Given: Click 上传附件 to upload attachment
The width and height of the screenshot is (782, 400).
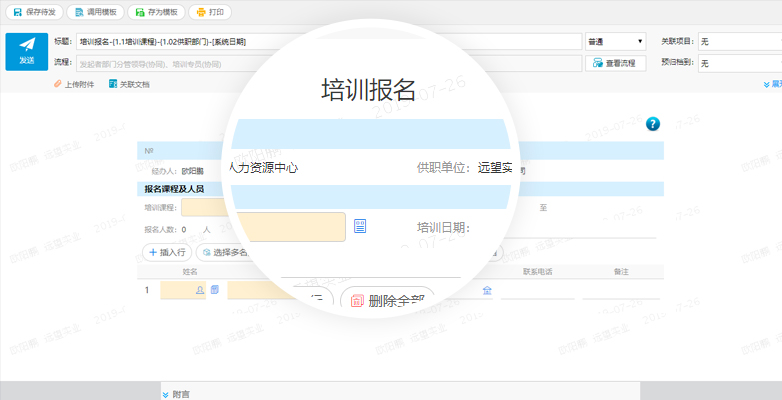Looking at the screenshot, I should (x=74, y=85).
